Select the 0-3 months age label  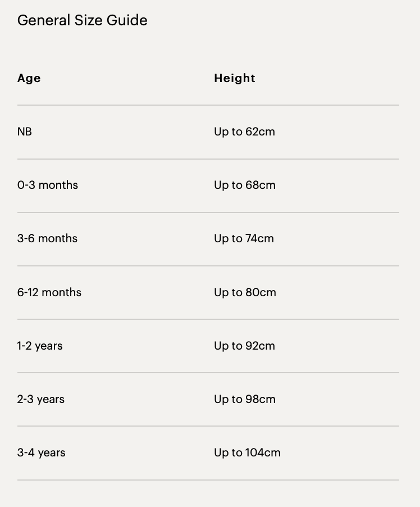(x=48, y=185)
